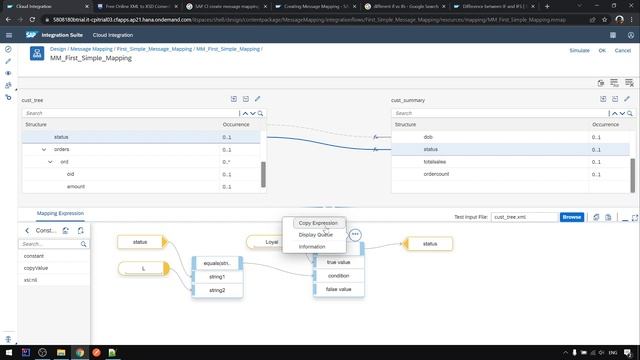This screenshot has height=360, width=640.
Task: Click the Cancel button
Action: [622, 51]
